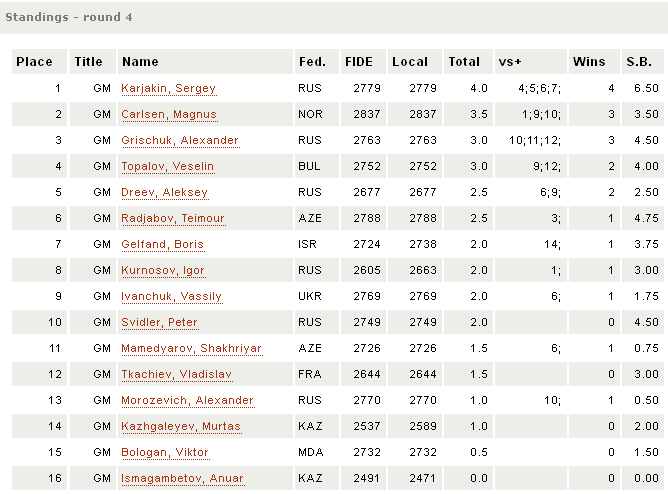Select Topalov, Veselin link

click(x=167, y=167)
